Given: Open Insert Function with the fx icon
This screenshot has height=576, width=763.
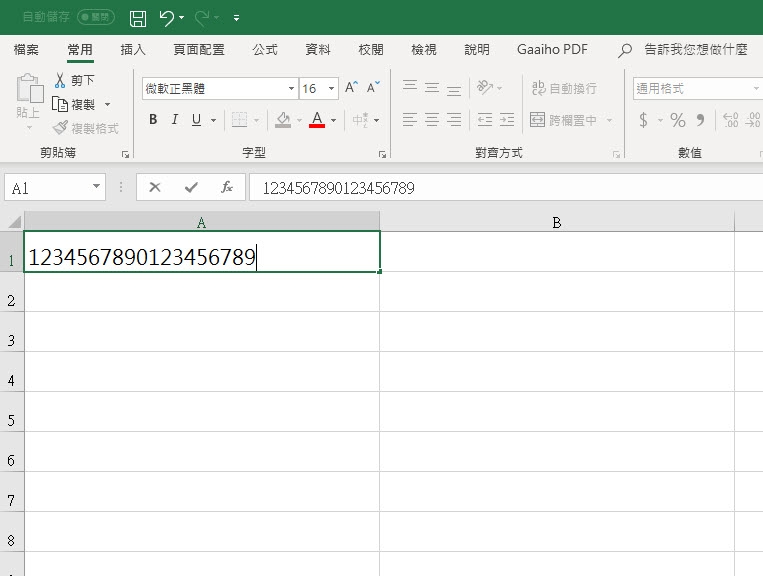Looking at the screenshot, I should pyautogui.click(x=227, y=187).
